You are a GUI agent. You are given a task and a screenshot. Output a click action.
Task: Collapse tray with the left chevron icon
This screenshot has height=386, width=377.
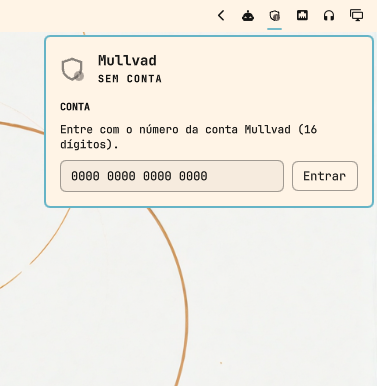point(221,16)
